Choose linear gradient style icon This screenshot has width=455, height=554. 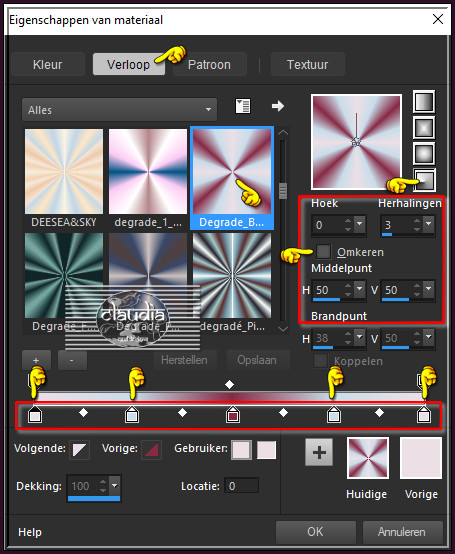click(424, 102)
